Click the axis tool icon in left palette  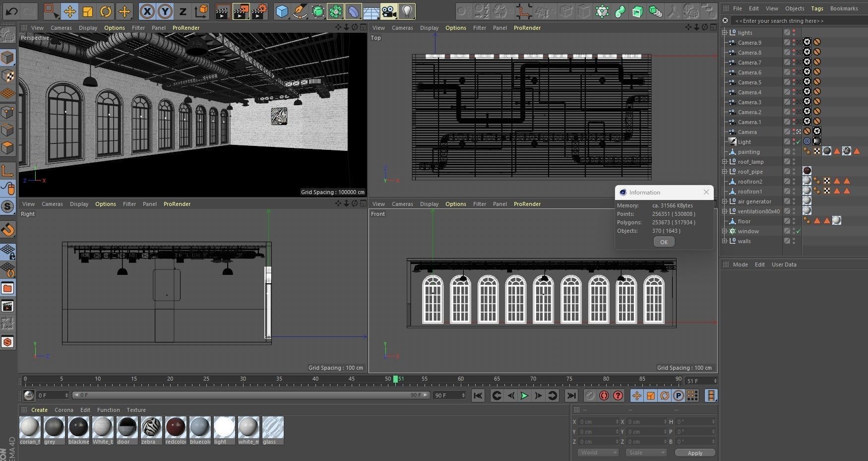click(8, 171)
